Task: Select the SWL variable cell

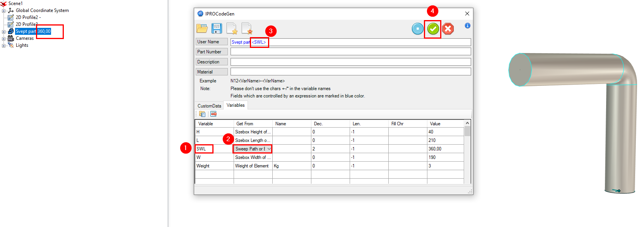Action: point(214,149)
